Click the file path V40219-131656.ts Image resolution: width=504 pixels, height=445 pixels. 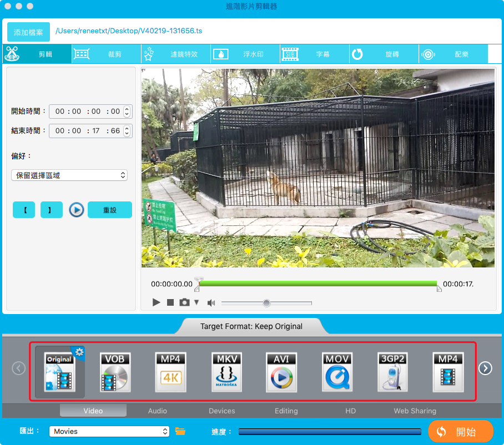tap(129, 31)
